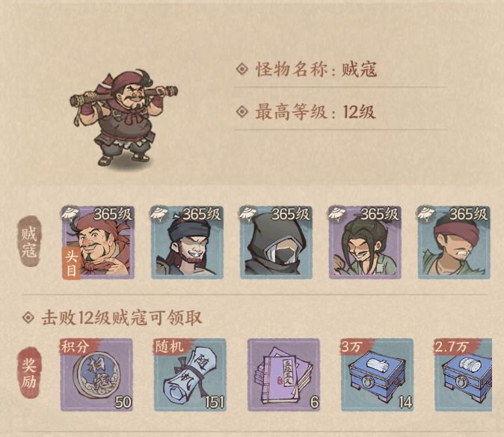Click the diamond bullet beside 怪物名称
This screenshot has height=437, width=504.
(242, 69)
